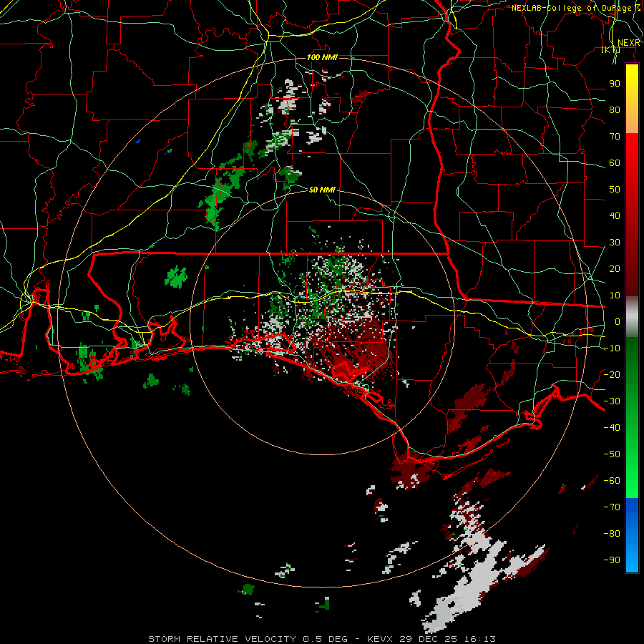The width and height of the screenshot is (644, 644).
Task: Click the "80" scale value
Action: pyautogui.click(x=615, y=109)
